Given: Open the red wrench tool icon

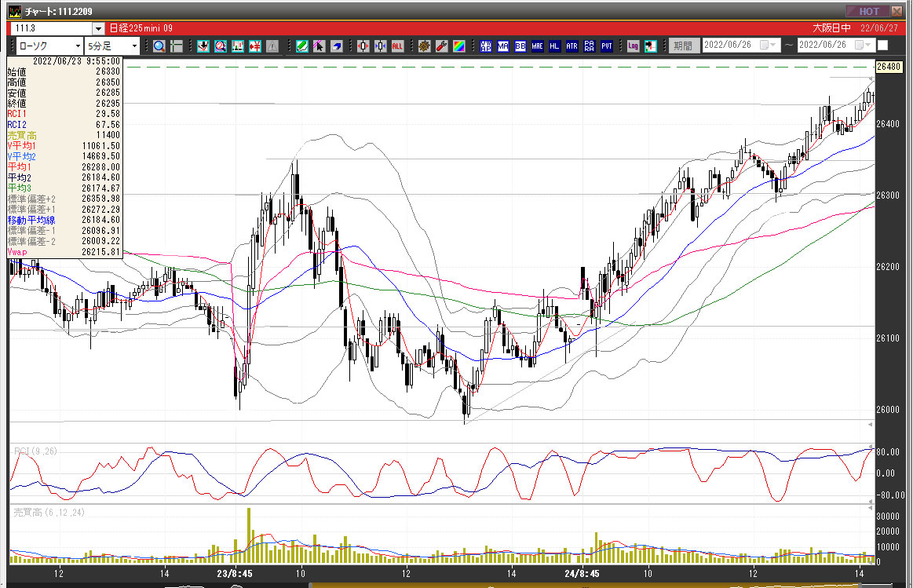Looking at the screenshot, I should click(442, 46).
